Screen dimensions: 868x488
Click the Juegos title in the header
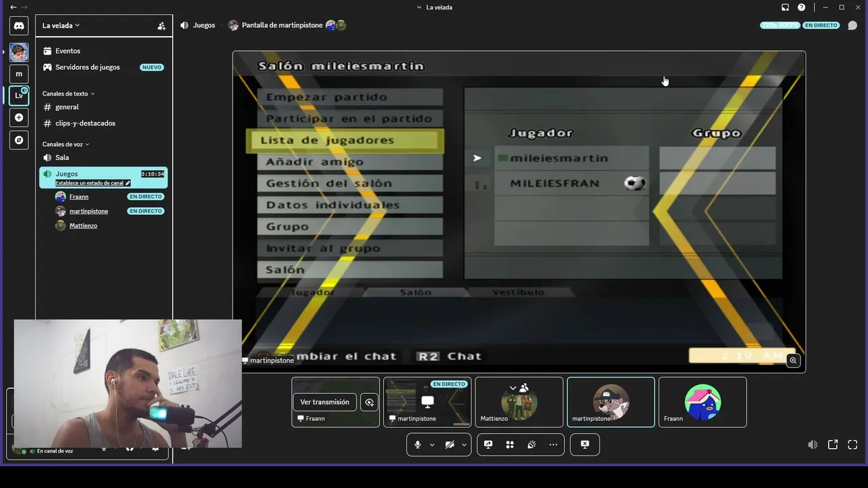coord(203,25)
